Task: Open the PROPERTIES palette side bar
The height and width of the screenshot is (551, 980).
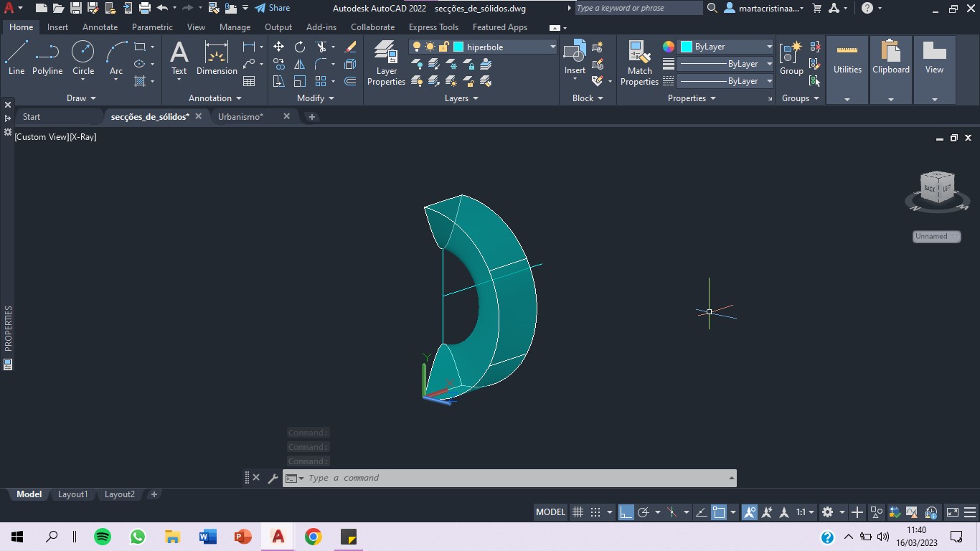Action: click(8, 329)
